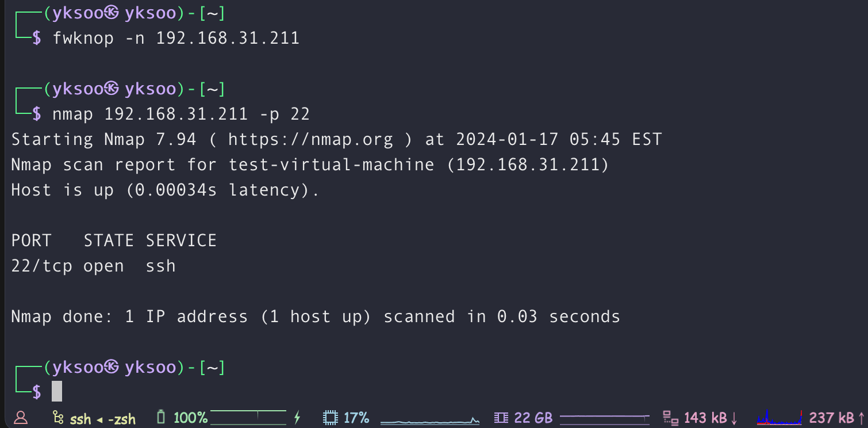The height and width of the screenshot is (428, 868).
Task: Click the 22 GB memory readout
Action: coord(533,418)
